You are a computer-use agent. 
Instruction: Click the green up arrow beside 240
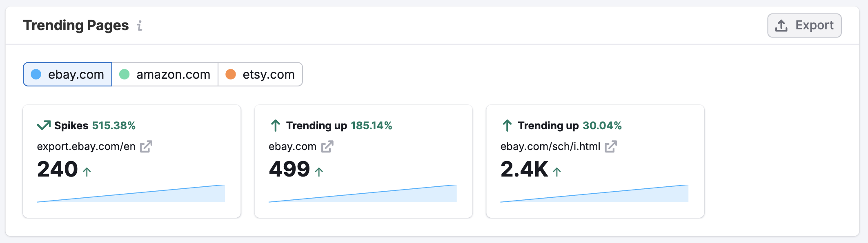87,172
